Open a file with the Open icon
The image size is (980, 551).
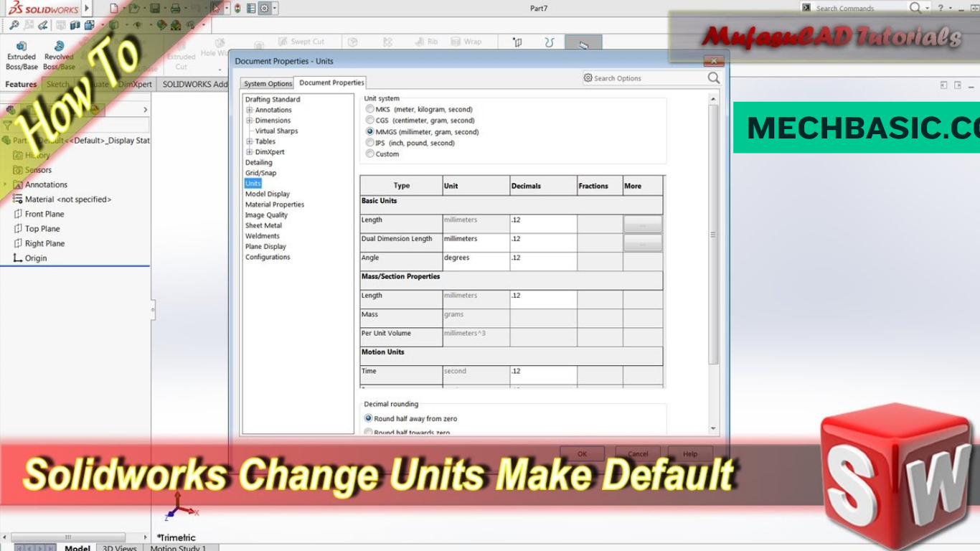[134, 9]
